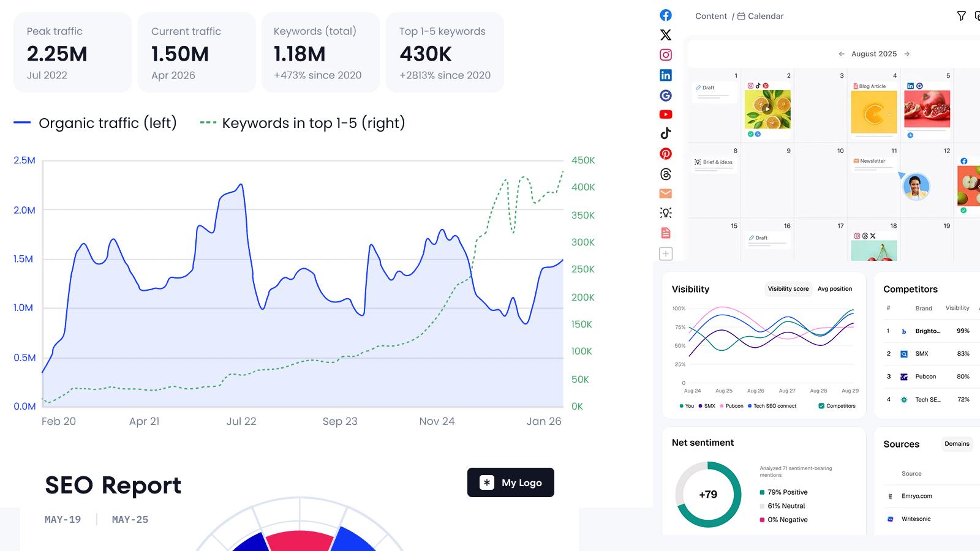Click the Brighton brand logo in Competitors
Viewport: 980px width, 551px height.
(904, 331)
